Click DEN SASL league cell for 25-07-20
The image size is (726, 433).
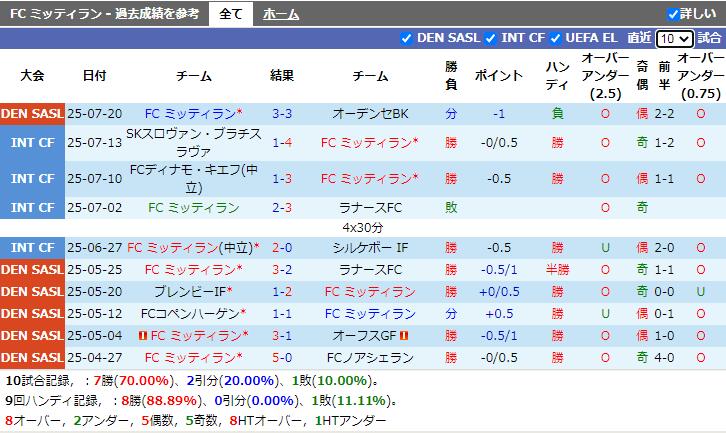(32, 113)
